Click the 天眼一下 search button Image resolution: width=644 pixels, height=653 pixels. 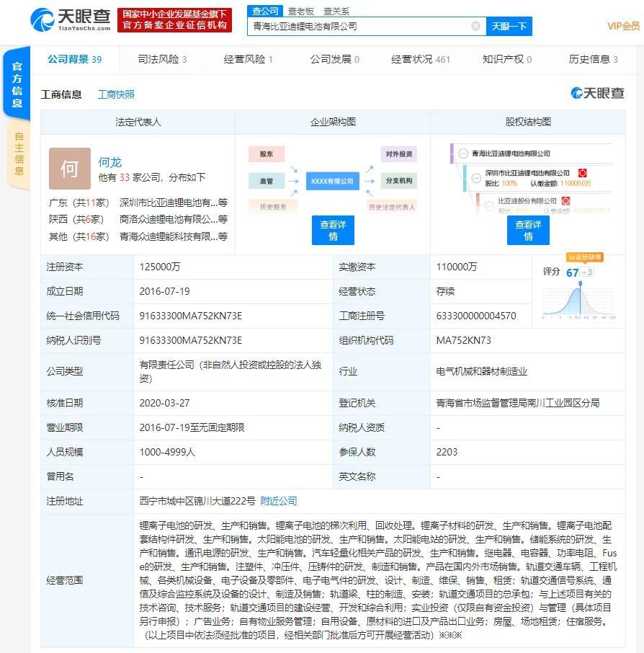pyautogui.click(x=509, y=26)
